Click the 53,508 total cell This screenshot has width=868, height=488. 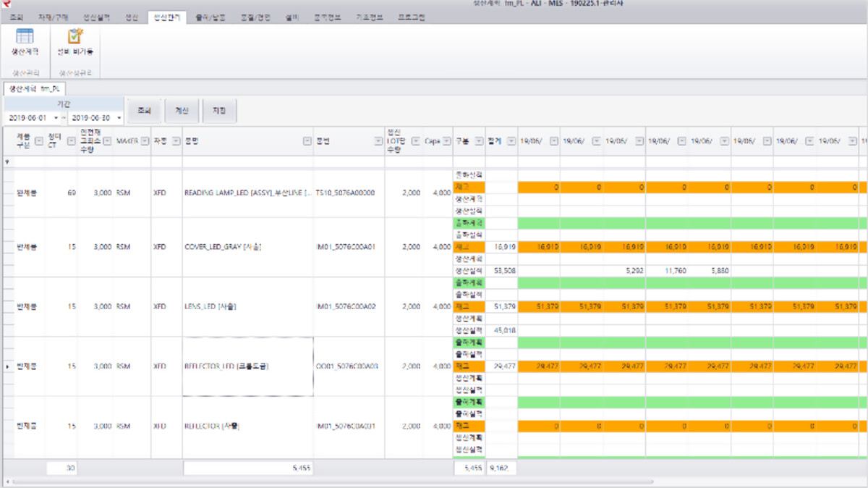[x=501, y=271]
